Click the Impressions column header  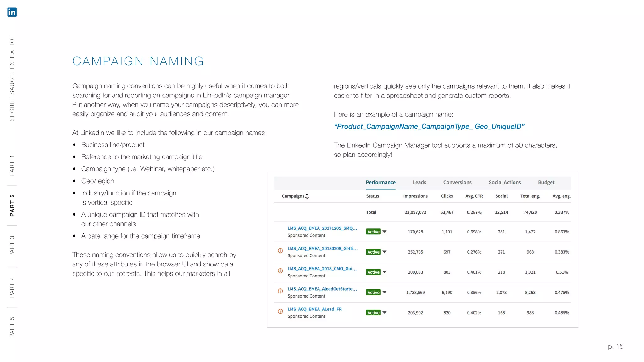click(x=415, y=196)
